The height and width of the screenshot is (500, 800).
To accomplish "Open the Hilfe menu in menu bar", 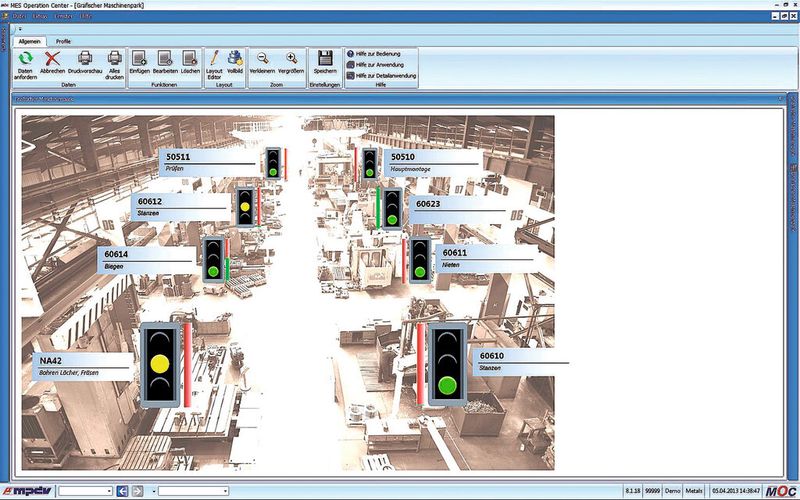I will point(86,16).
